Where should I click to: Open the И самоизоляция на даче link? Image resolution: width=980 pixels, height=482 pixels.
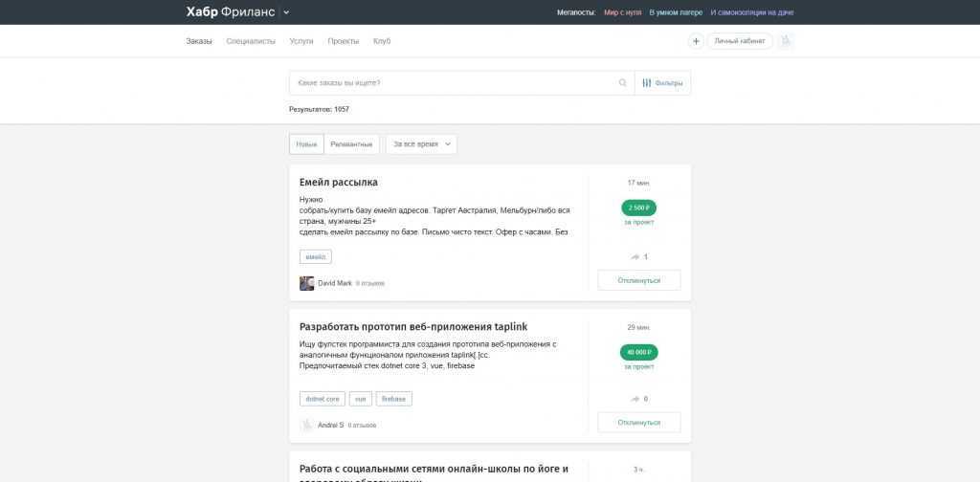point(752,12)
